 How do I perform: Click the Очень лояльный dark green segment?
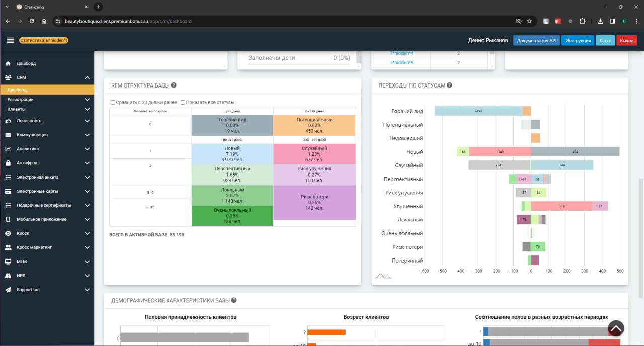pyautogui.click(x=232, y=216)
